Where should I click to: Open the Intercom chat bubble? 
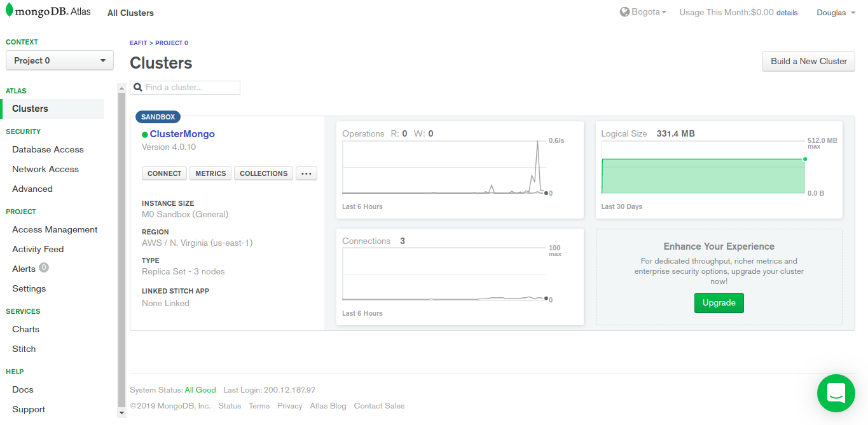(836, 393)
